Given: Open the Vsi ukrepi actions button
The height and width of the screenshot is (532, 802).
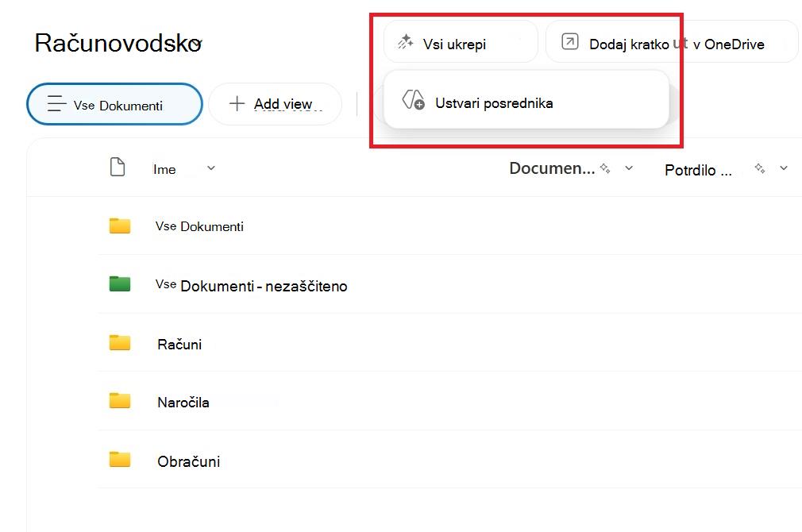Looking at the screenshot, I should 461,42.
